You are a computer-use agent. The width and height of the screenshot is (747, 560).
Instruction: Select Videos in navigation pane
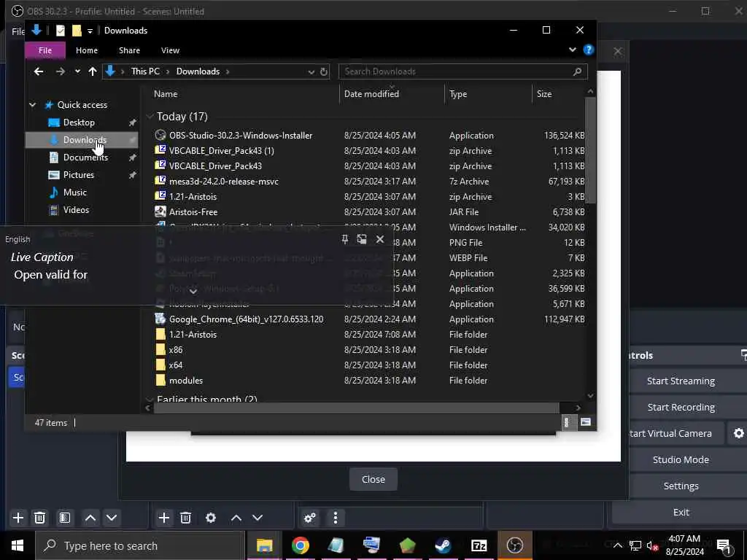76,210
